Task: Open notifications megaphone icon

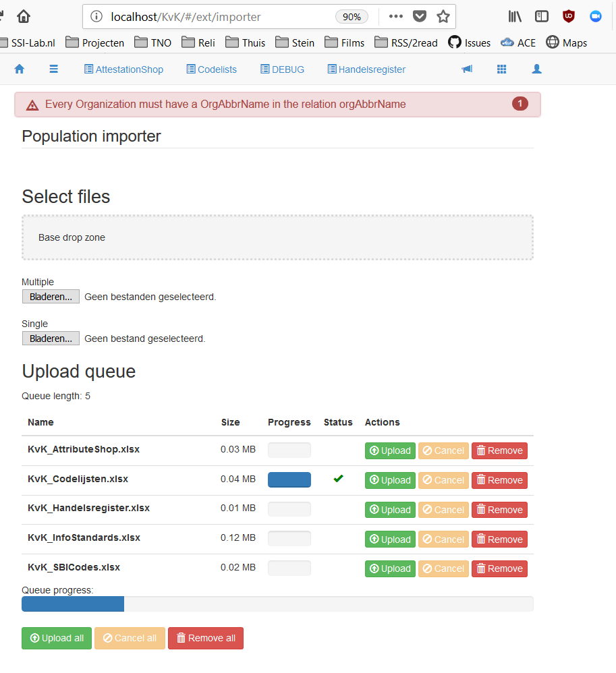Action: (x=467, y=69)
